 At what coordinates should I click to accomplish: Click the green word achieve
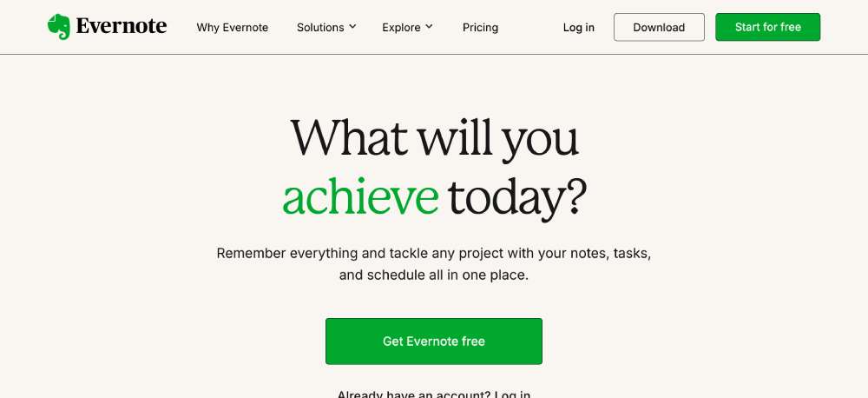(360, 197)
